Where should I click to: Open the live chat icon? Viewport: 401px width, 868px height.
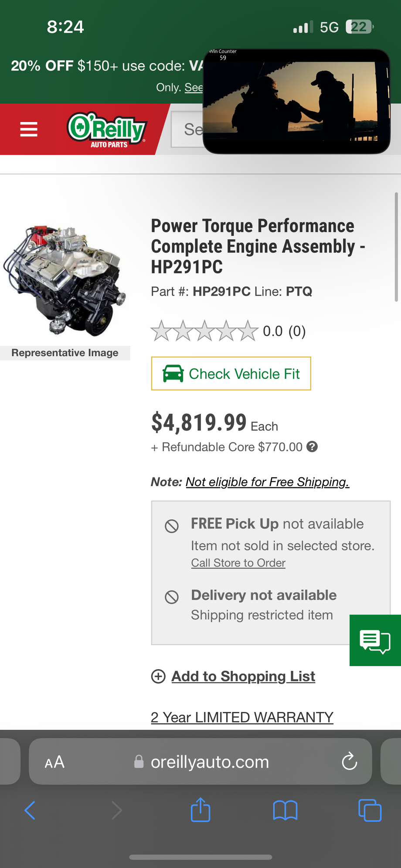pyautogui.click(x=375, y=640)
